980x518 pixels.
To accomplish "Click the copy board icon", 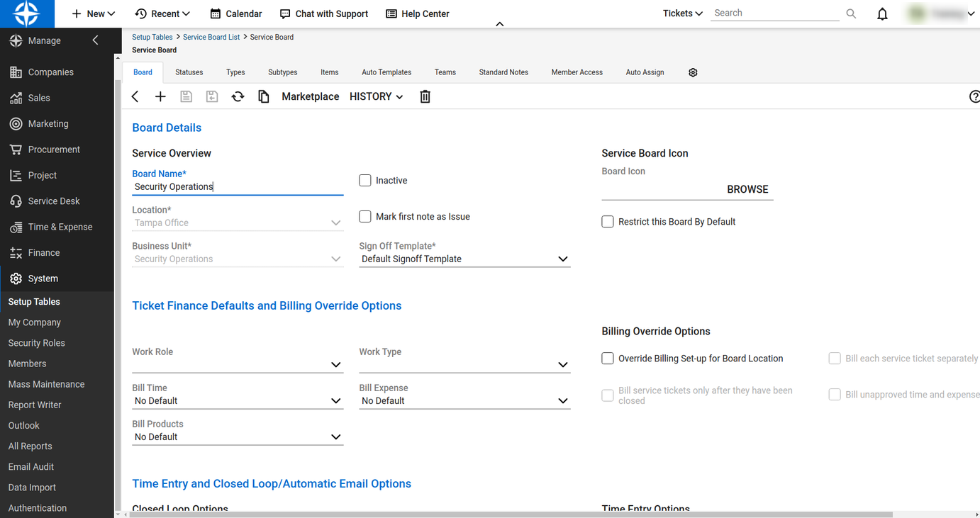I will click(264, 96).
